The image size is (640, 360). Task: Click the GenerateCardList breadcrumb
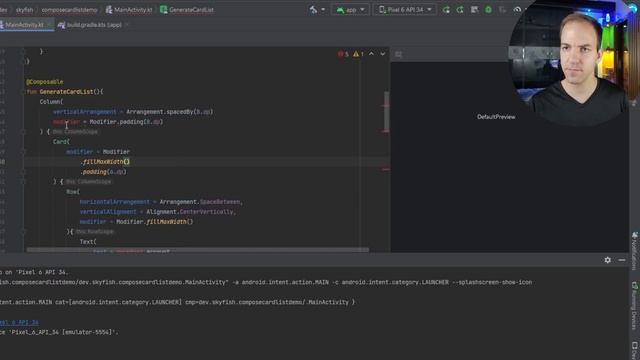[x=187, y=10]
